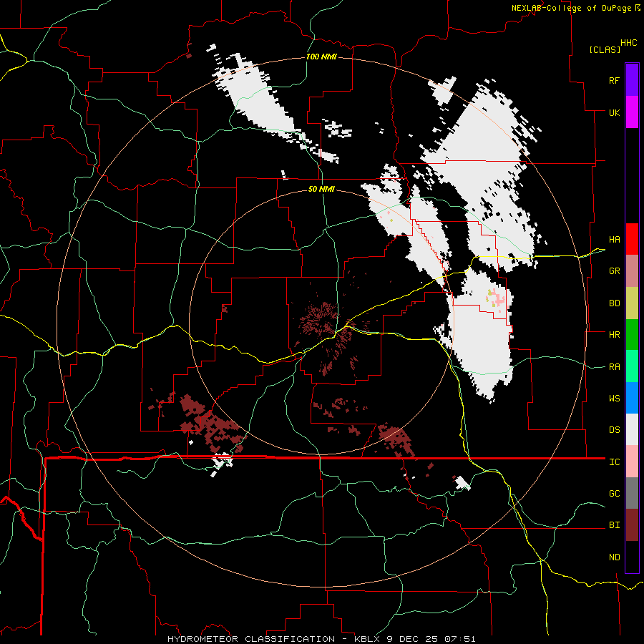Click the WS legend label

point(614,399)
